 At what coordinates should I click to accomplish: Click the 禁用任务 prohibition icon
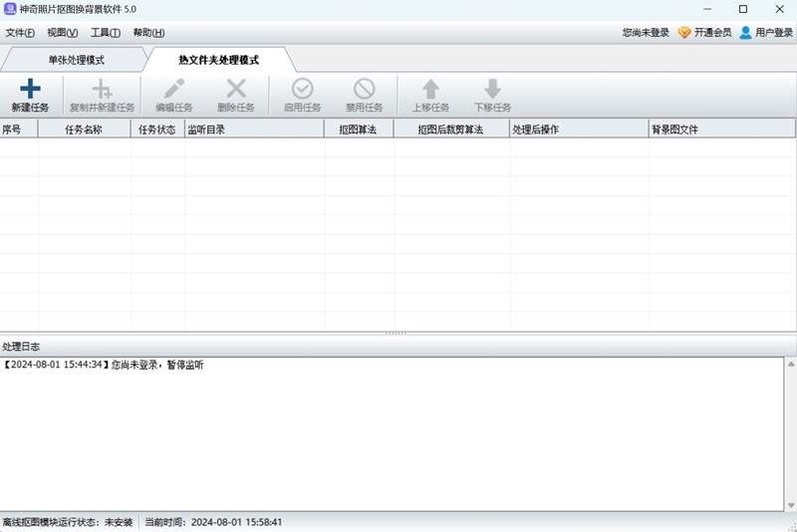pyautogui.click(x=365, y=89)
